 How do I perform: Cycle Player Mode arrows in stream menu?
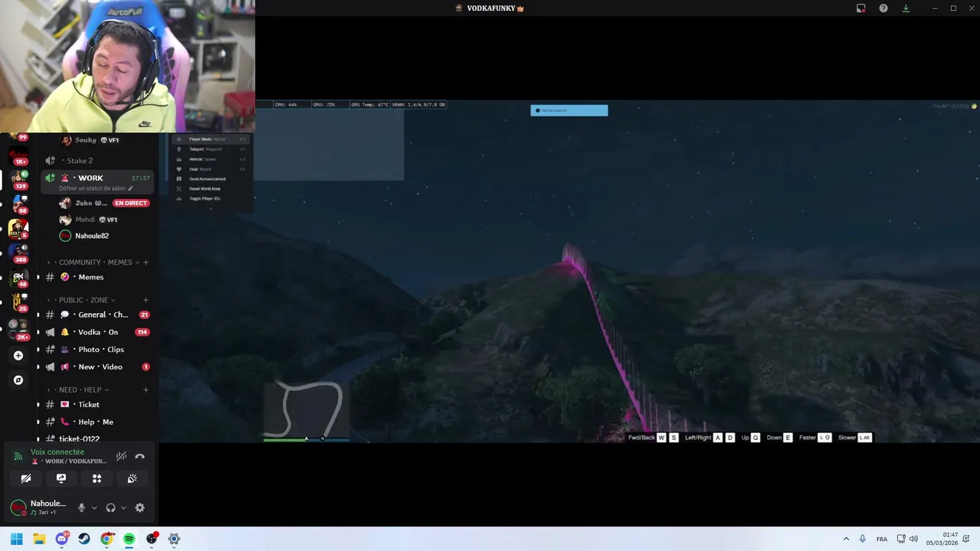(x=243, y=139)
